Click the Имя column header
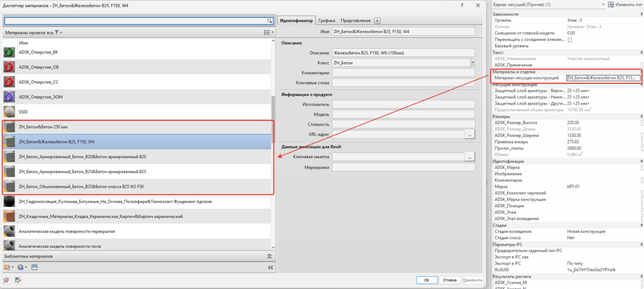Screen dimensions: 644x289 [x=23, y=43]
